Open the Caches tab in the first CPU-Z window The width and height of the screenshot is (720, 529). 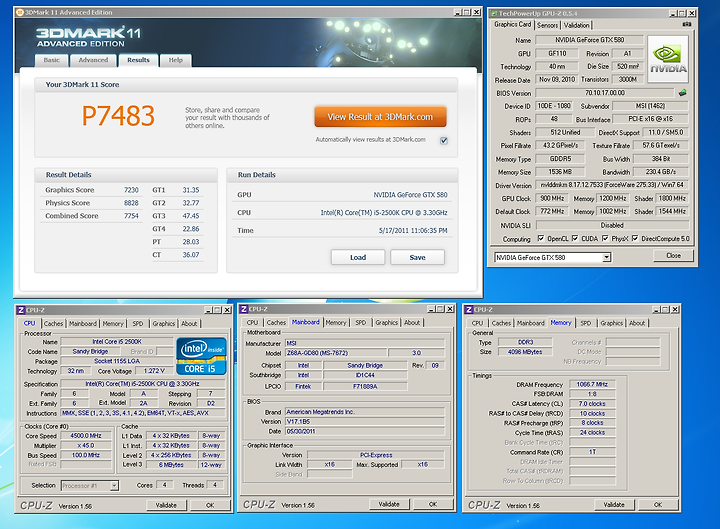pos(53,324)
